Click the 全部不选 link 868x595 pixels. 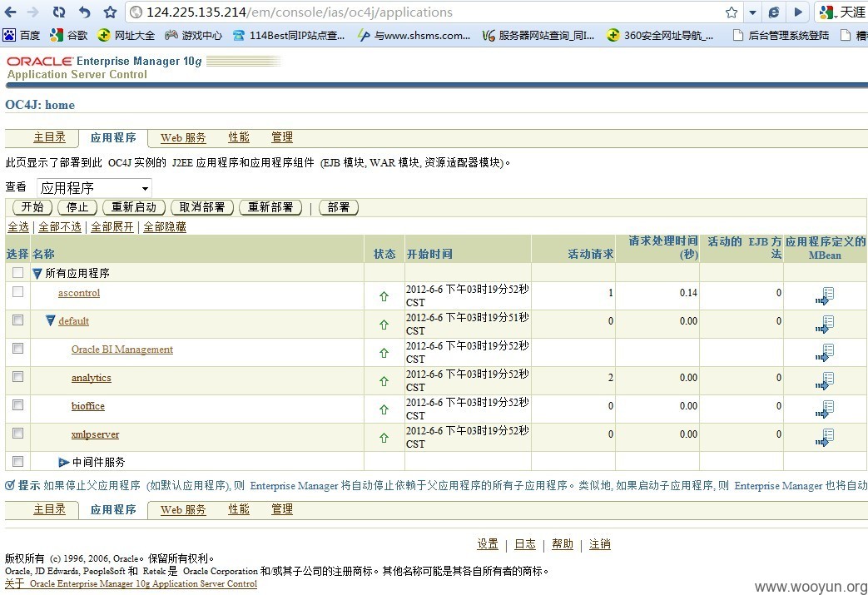tap(60, 227)
